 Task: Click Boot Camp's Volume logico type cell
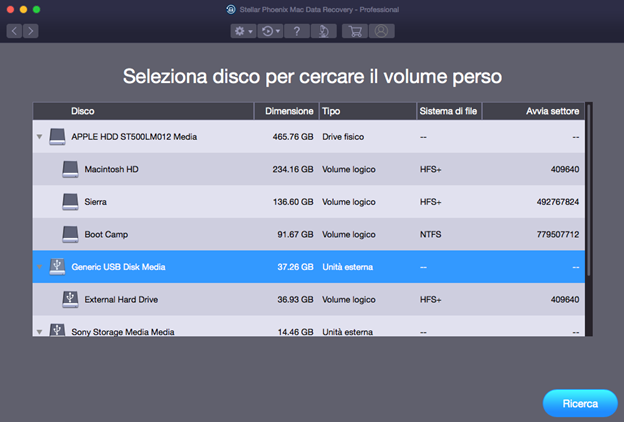pyautogui.click(x=349, y=234)
